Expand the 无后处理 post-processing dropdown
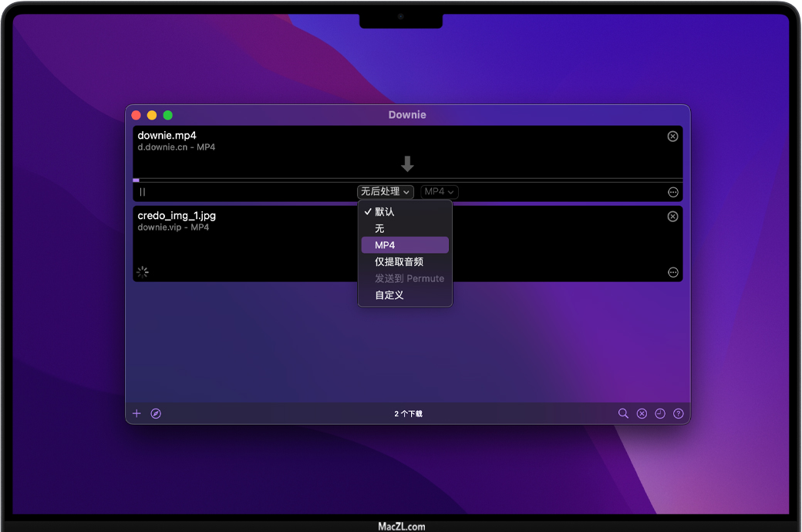 tap(386, 192)
